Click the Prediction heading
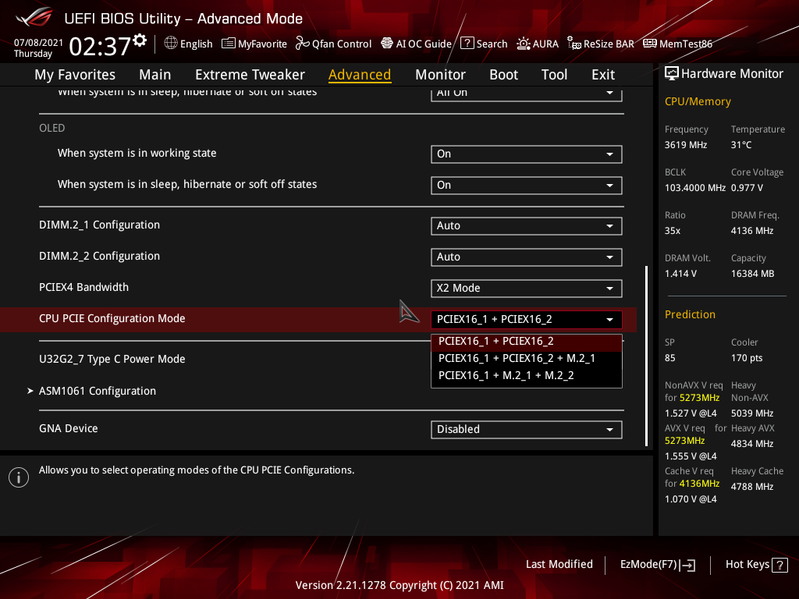The height and width of the screenshot is (599, 799). pos(690,315)
